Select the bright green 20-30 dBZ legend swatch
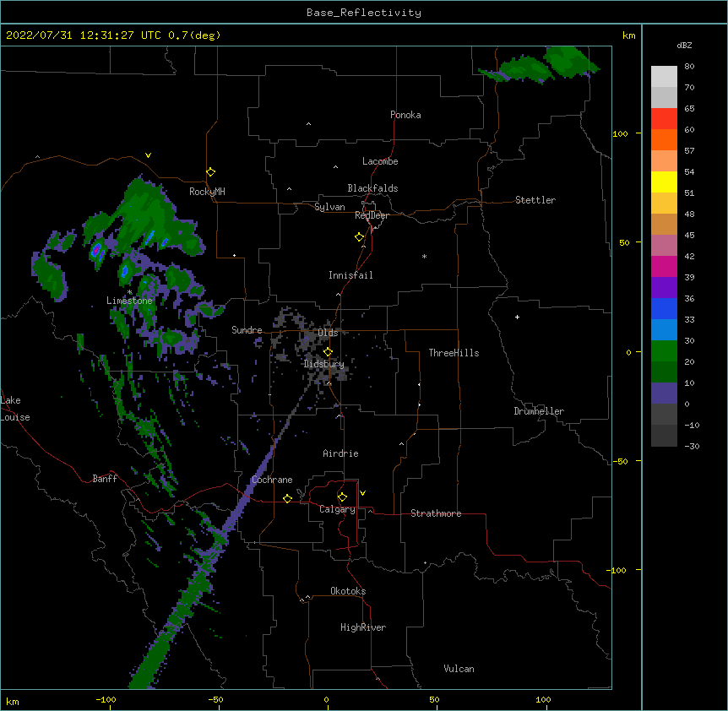 [664, 351]
